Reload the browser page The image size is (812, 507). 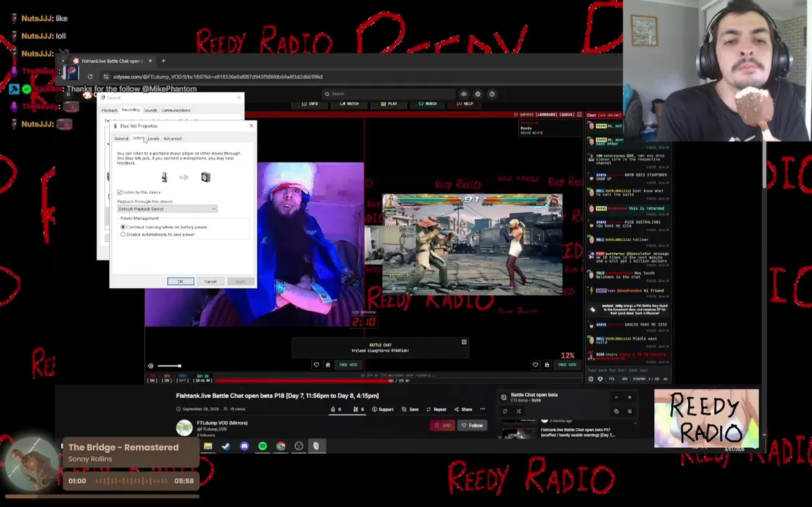(x=90, y=77)
